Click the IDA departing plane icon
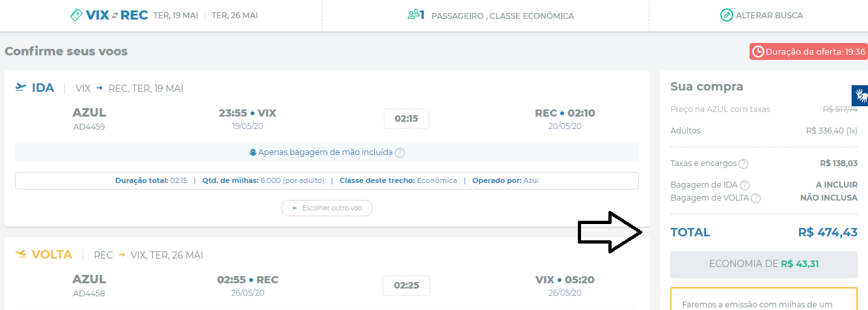The height and width of the screenshot is (310, 868). pyautogui.click(x=21, y=87)
